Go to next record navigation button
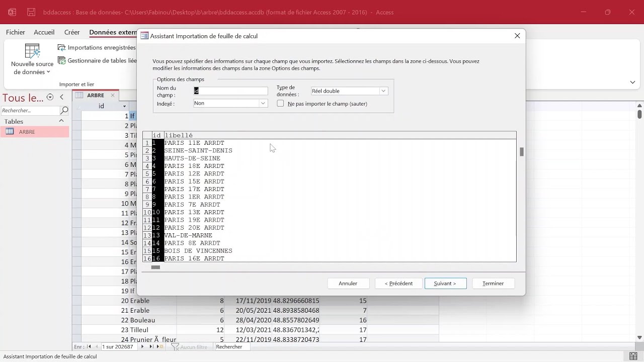 (142, 347)
